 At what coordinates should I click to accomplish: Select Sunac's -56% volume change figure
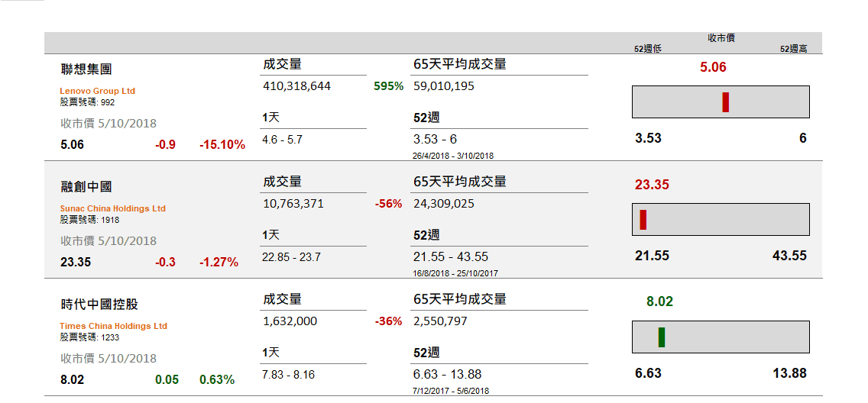click(x=388, y=204)
